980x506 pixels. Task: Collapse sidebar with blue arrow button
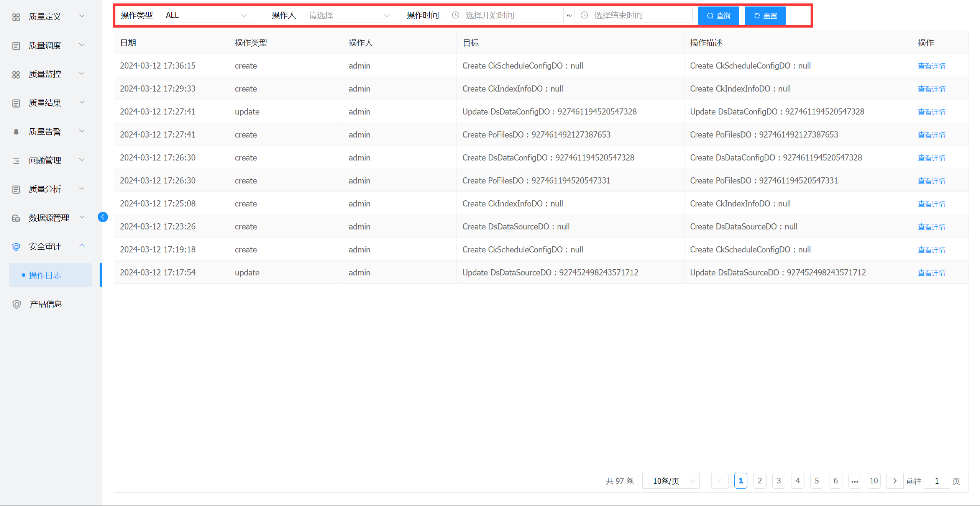click(x=103, y=217)
